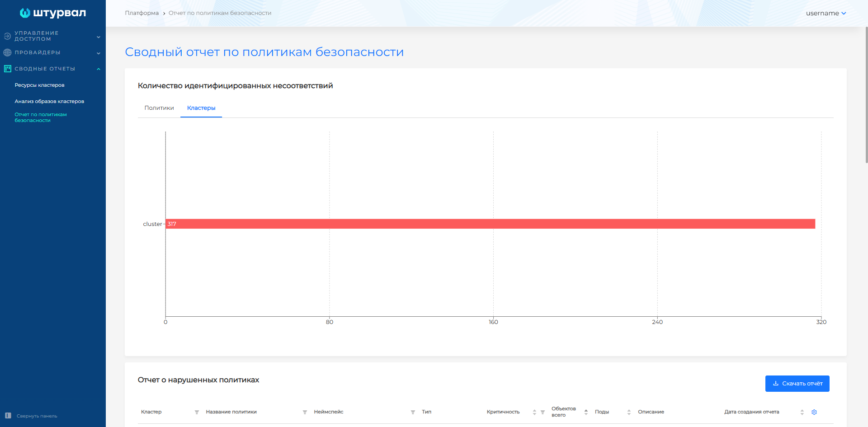Open the username account dropdown
This screenshot has height=427, width=868.
[826, 13]
